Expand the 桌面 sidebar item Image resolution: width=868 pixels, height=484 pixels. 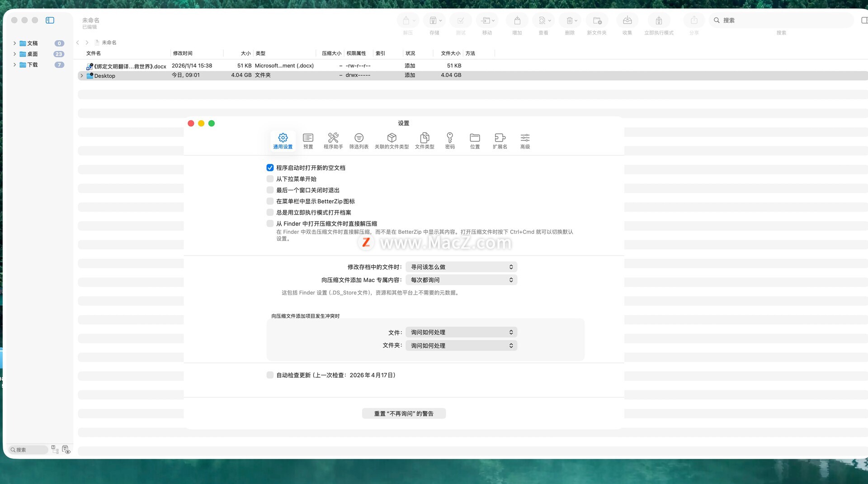click(x=14, y=54)
